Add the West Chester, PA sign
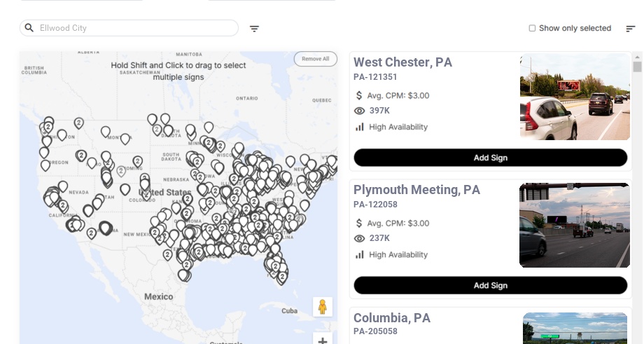The width and height of the screenshot is (644, 344). click(x=490, y=158)
